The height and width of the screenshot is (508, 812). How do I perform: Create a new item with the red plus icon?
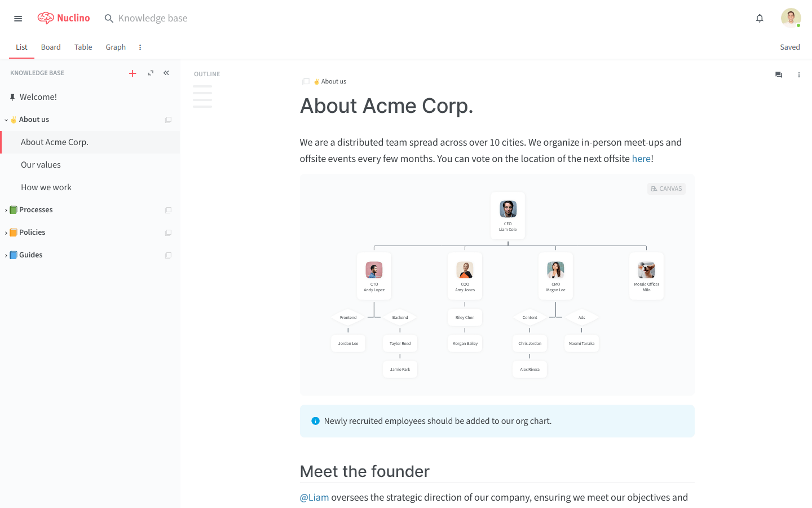click(x=133, y=73)
